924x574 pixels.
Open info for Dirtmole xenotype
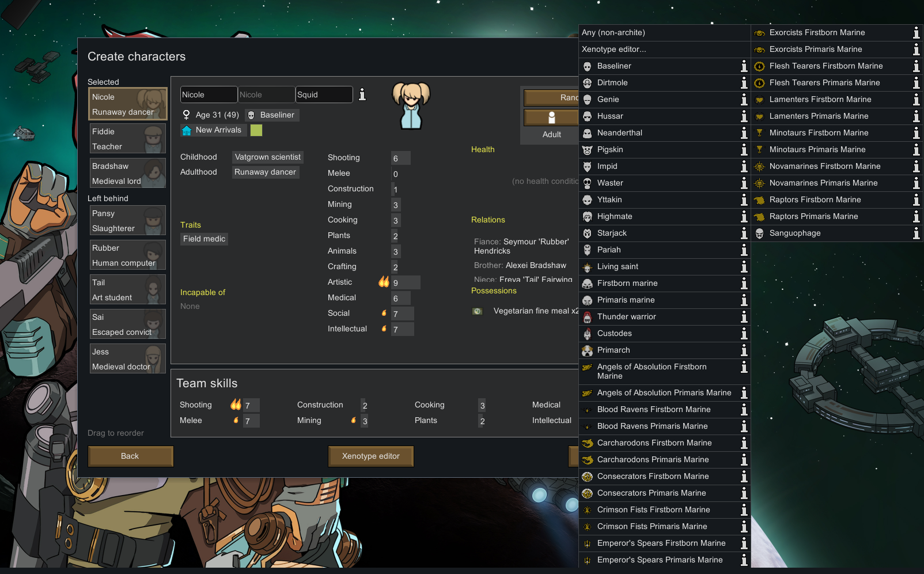click(x=744, y=83)
